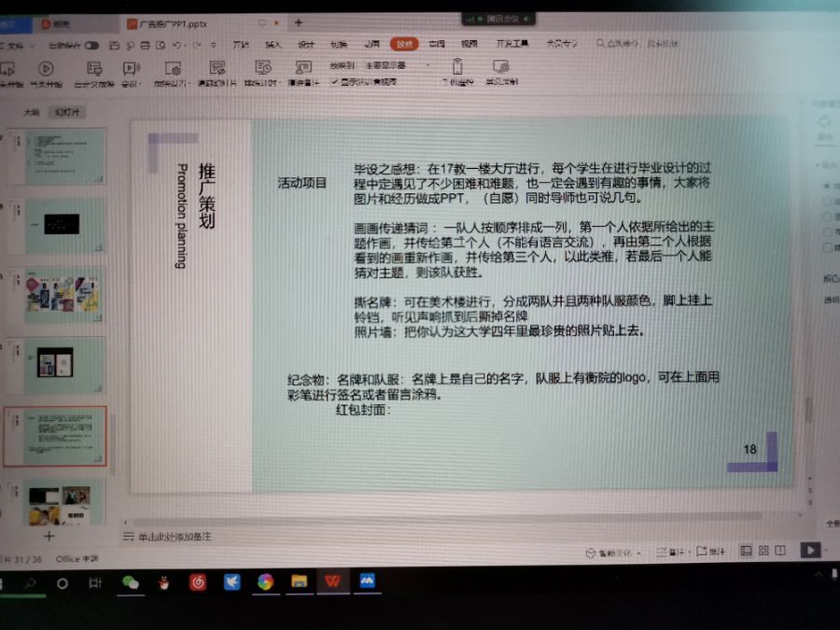The image size is (840, 630).
Task: Click the 排练计时 rehearse timing icon
Action: pyautogui.click(x=264, y=68)
